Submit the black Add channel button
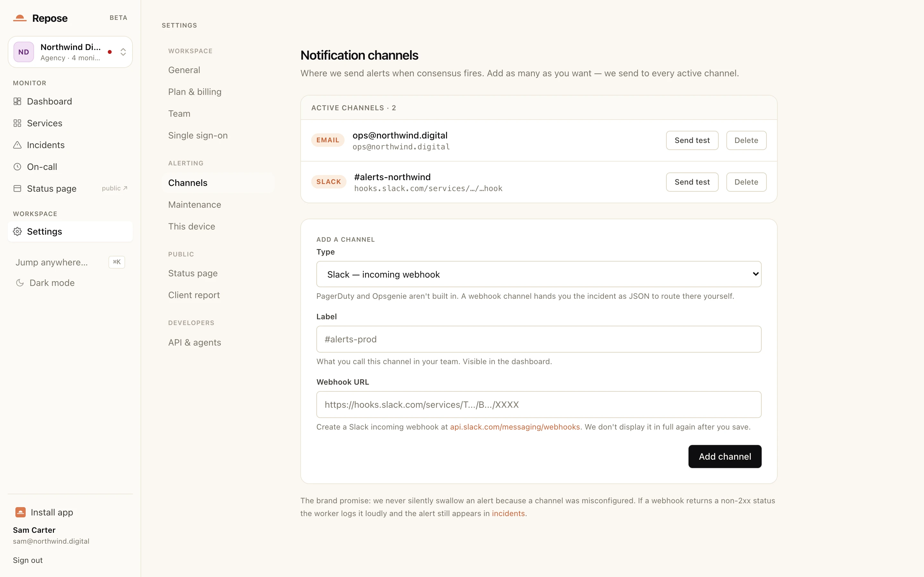 point(725,456)
